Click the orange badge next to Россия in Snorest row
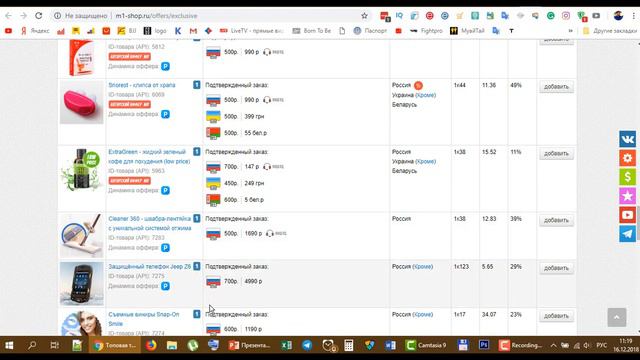This screenshot has width=640, height=360. [x=418, y=85]
